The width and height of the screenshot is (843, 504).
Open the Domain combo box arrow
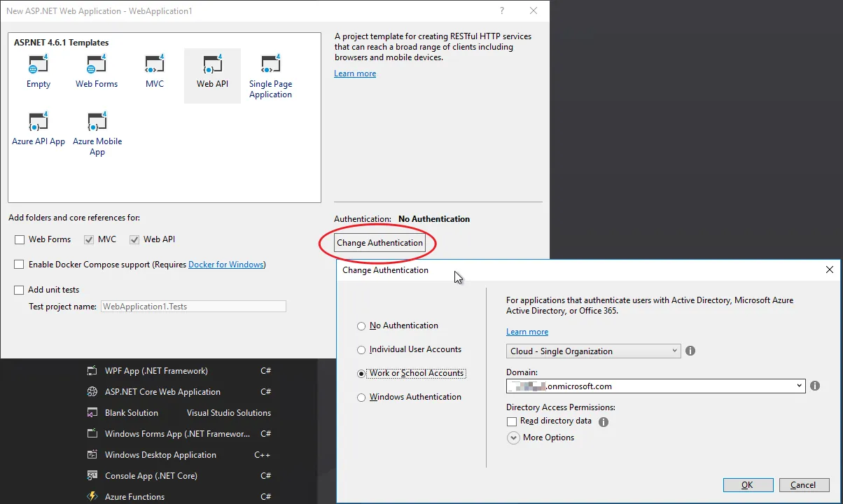(800, 386)
